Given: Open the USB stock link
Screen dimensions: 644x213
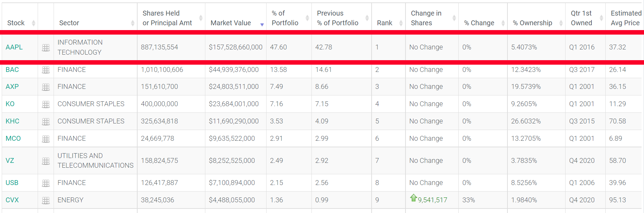Looking at the screenshot, I should pos(12,183).
